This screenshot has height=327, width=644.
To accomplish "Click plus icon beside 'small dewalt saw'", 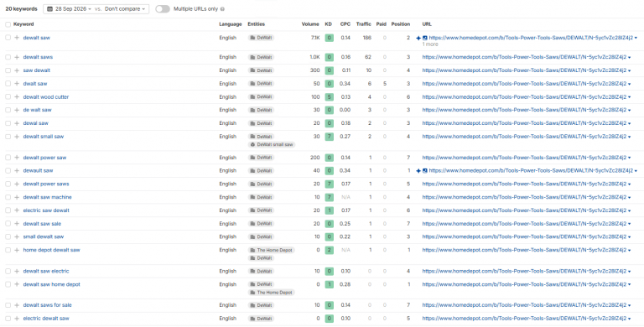I will [17, 236].
